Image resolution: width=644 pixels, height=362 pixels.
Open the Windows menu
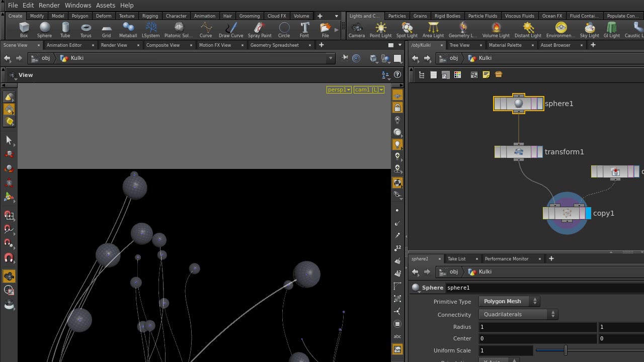pyautogui.click(x=77, y=5)
